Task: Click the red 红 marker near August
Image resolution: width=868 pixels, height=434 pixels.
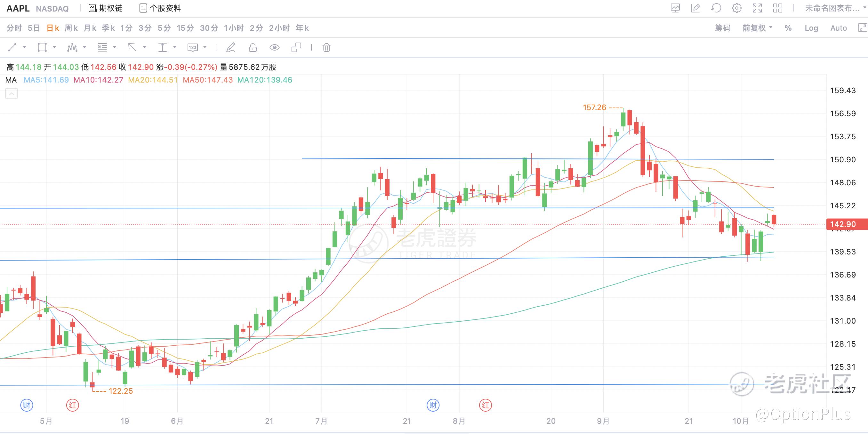Action: point(486,405)
